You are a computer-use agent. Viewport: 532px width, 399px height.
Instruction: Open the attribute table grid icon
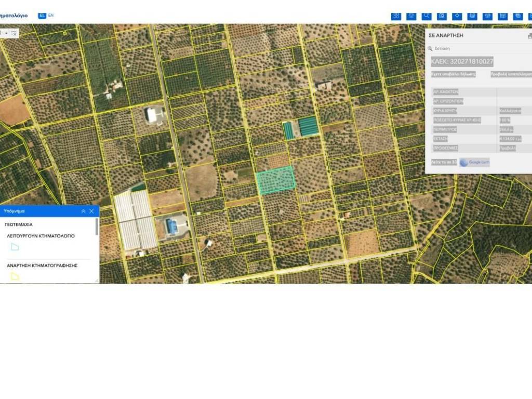point(502,16)
